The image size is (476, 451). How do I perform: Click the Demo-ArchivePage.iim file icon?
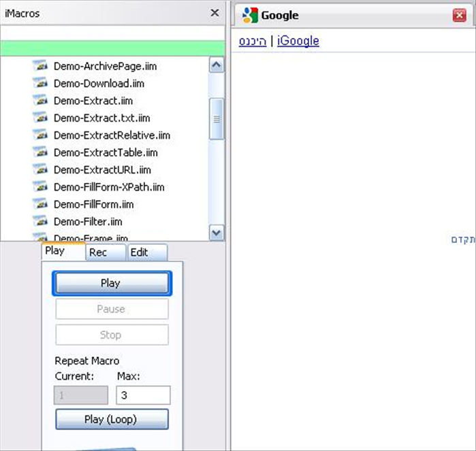[40, 67]
